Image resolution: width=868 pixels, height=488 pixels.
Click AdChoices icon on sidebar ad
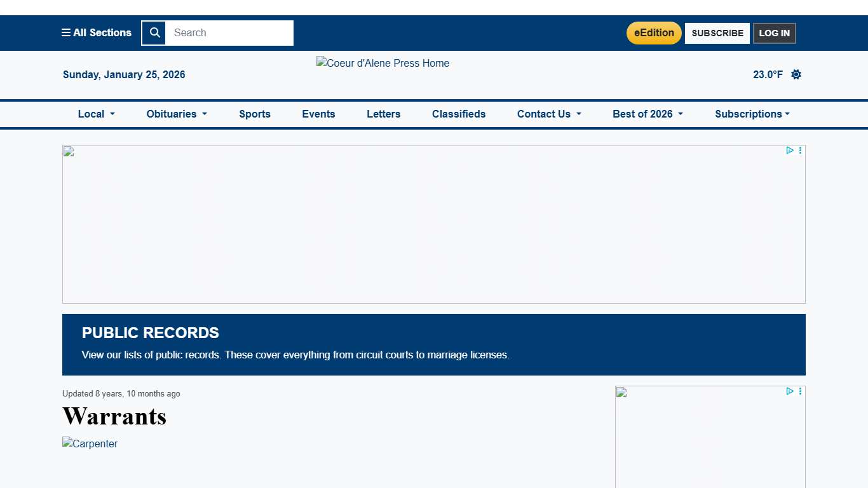[x=789, y=391]
